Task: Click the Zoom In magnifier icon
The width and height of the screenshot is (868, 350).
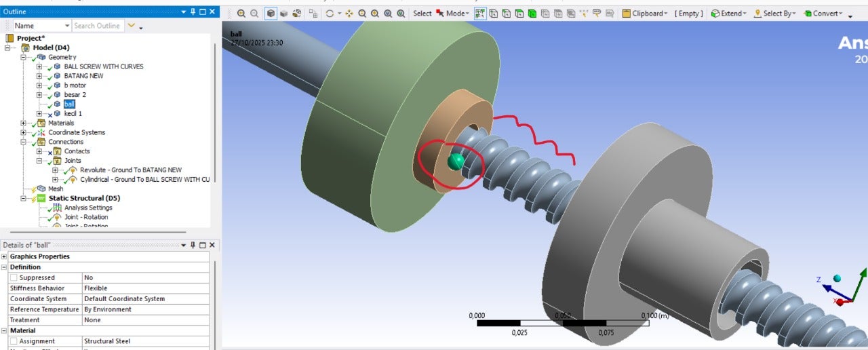Action: 241,14
